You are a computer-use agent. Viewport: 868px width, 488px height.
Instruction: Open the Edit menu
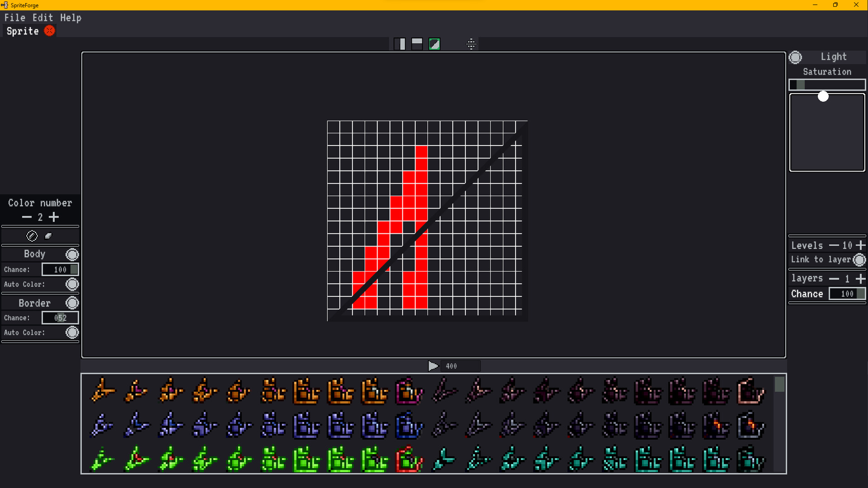(x=42, y=18)
